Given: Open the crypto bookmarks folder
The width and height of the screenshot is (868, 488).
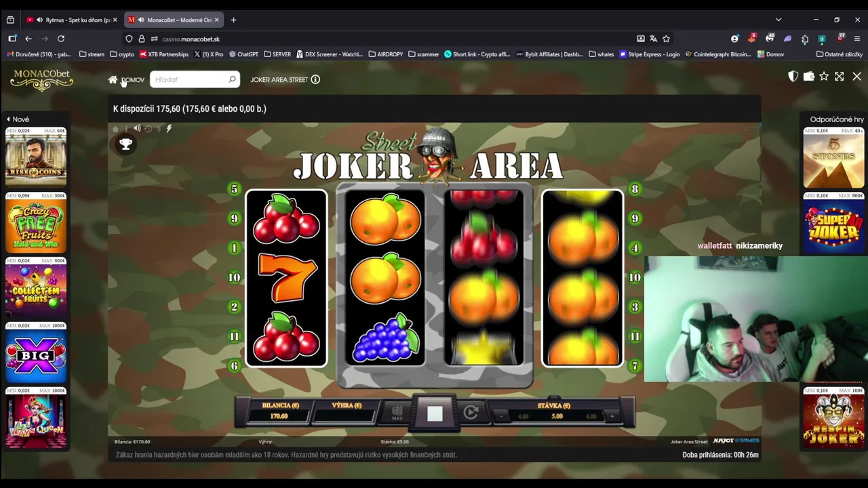Looking at the screenshot, I should point(121,54).
